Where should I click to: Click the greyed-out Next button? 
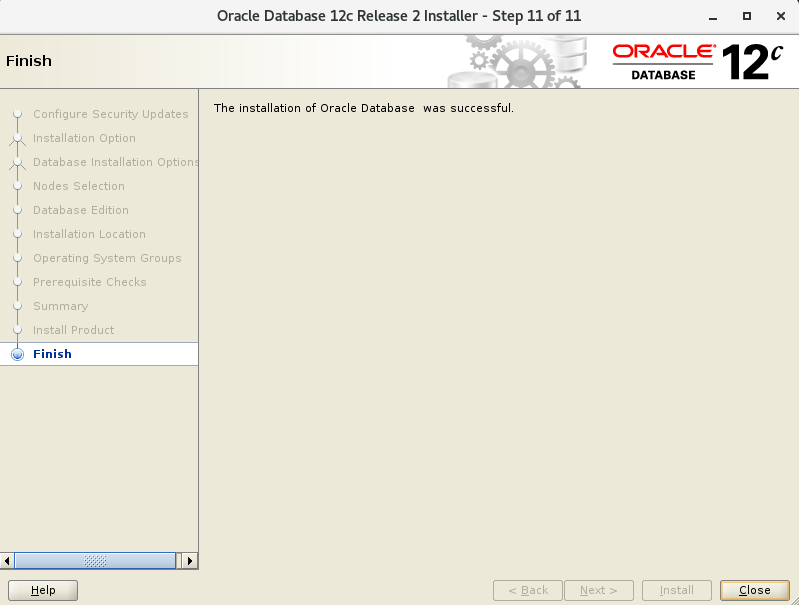pyautogui.click(x=599, y=590)
